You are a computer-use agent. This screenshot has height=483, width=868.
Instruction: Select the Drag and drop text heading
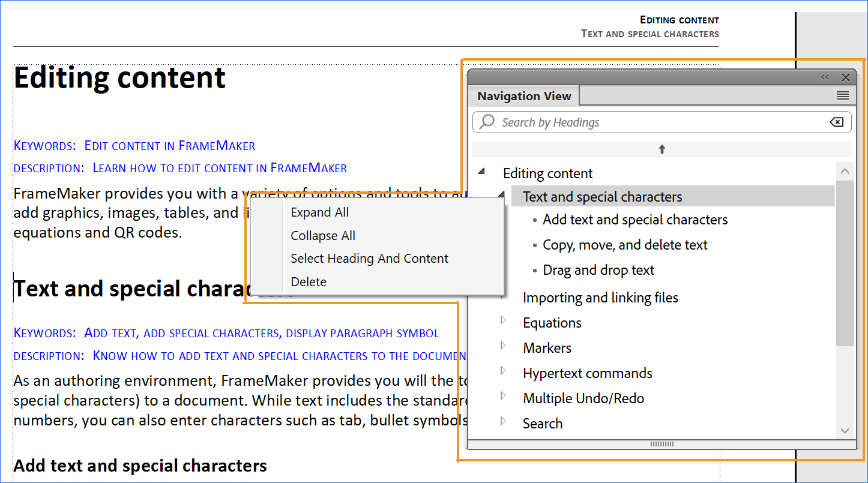pos(598,270)
